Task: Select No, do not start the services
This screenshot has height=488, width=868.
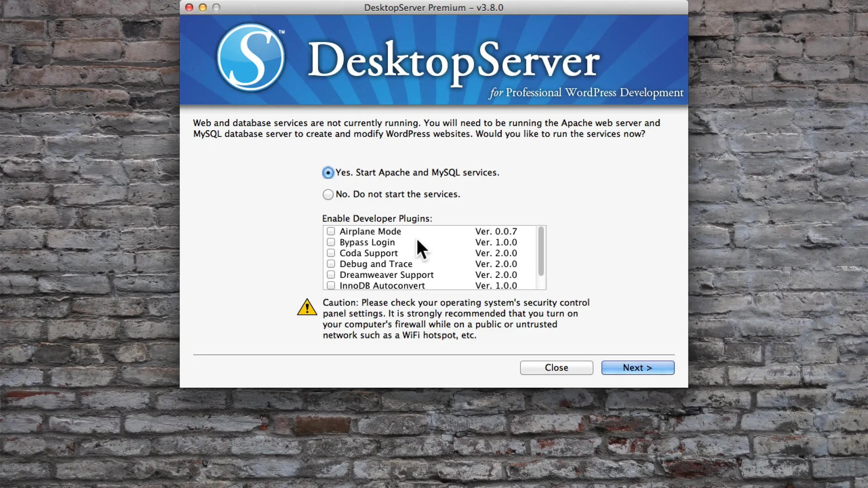Action: coord(328,194)
